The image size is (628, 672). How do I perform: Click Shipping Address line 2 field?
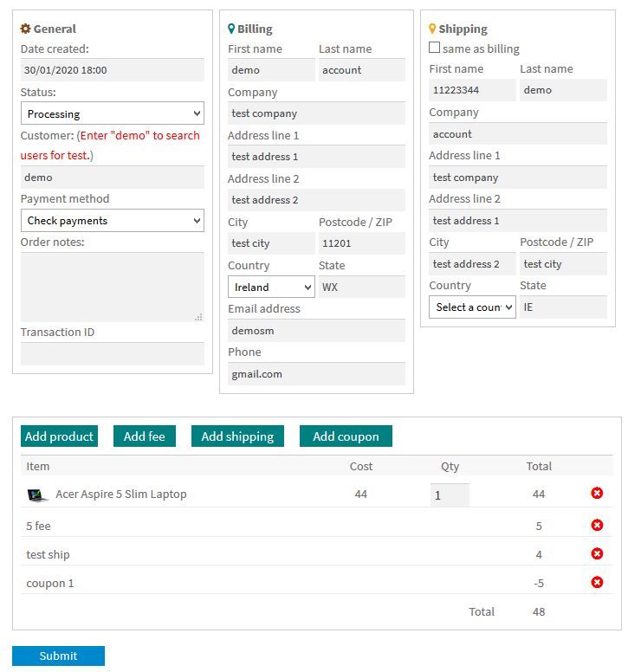518,220
